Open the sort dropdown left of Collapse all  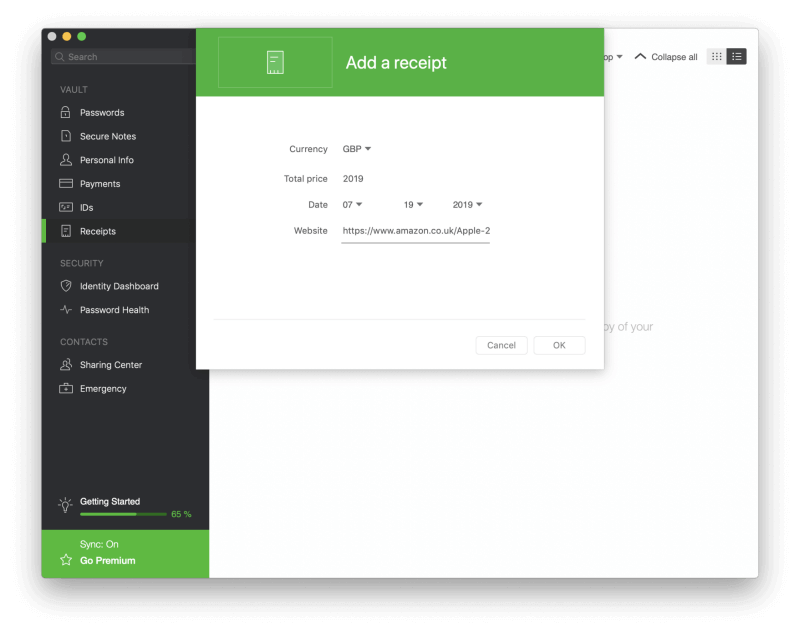point(614,57)
